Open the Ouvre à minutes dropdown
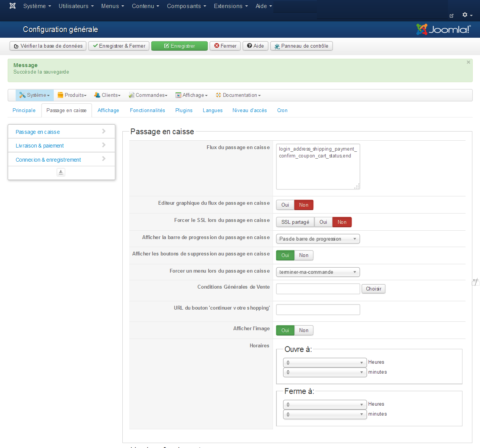 [325, 372]
